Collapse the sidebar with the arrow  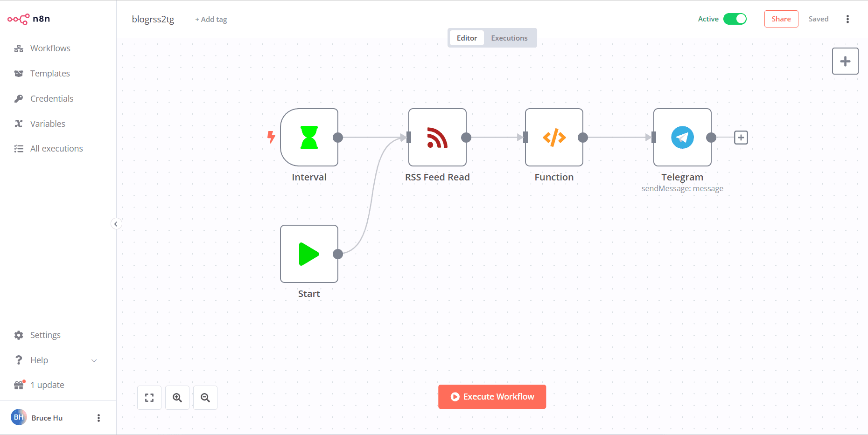[116, 224]
